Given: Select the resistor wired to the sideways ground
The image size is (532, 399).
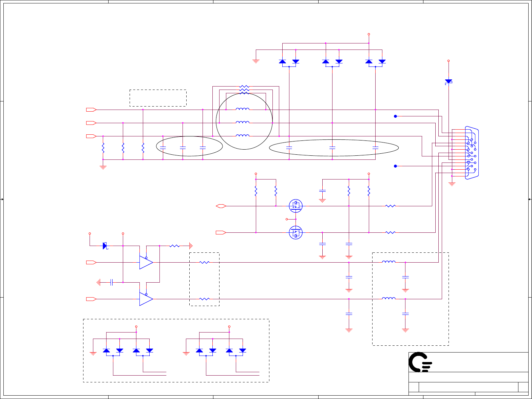Looking at the screenshot, I should point(174,246).
